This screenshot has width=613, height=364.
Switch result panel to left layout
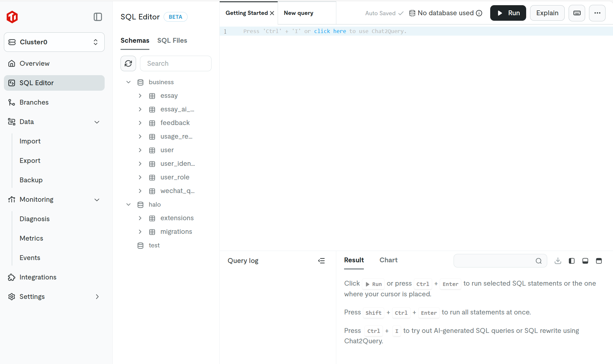pos(572,261)
